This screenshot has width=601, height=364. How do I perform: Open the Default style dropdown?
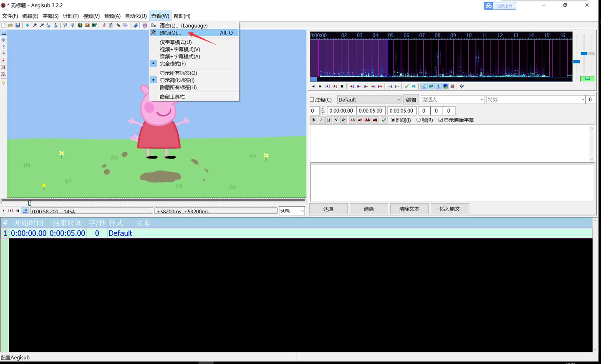[x=369, y=100]
